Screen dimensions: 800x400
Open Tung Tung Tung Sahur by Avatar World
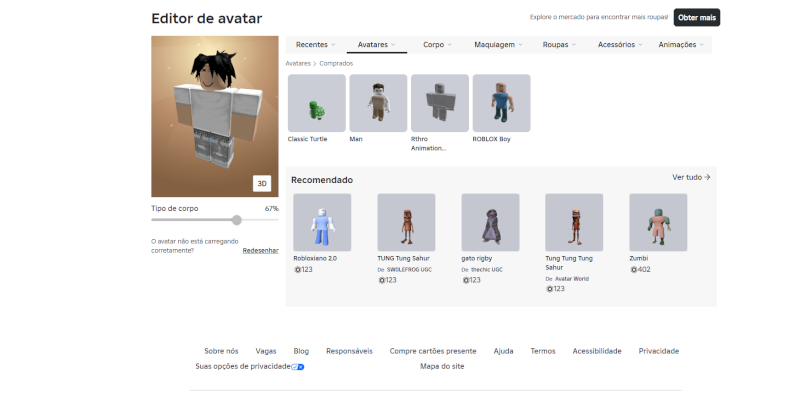[574, 222]
